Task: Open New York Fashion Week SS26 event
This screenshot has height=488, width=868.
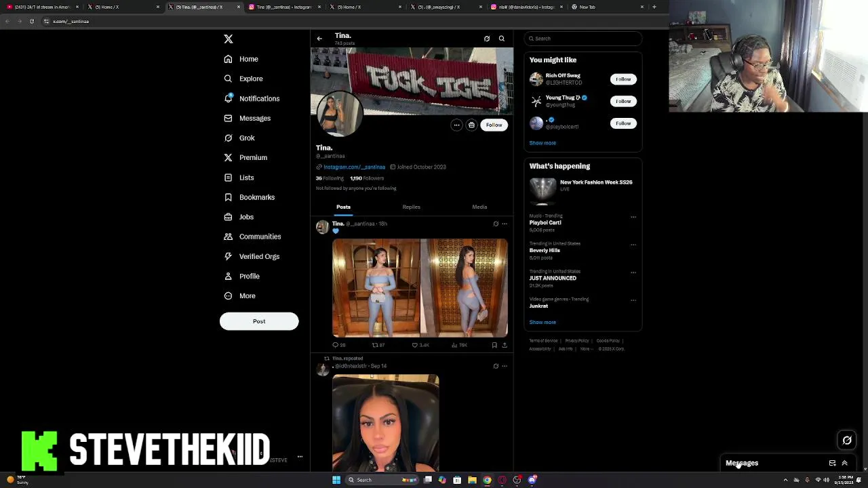Action: pyautogui.click(x=583, y=190)
